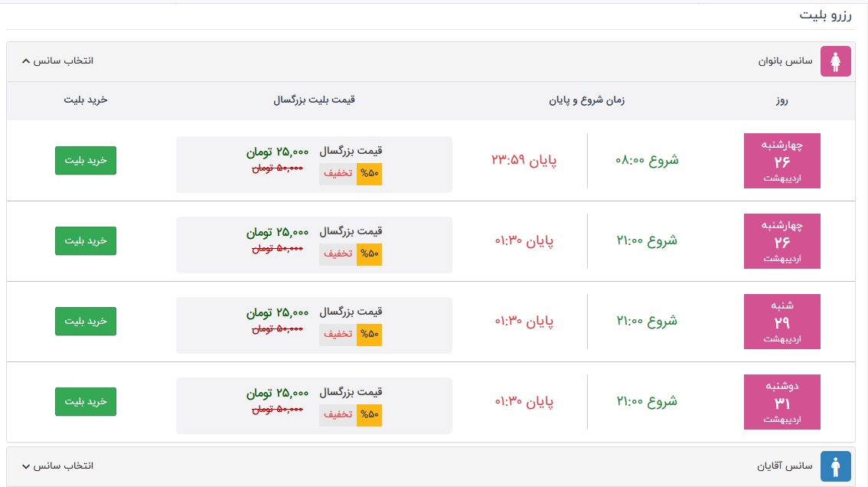This screenshot has width=868, height=487.
Task: Buy ticket for Wednesday 08:00 session
Action: pos(86,161)
